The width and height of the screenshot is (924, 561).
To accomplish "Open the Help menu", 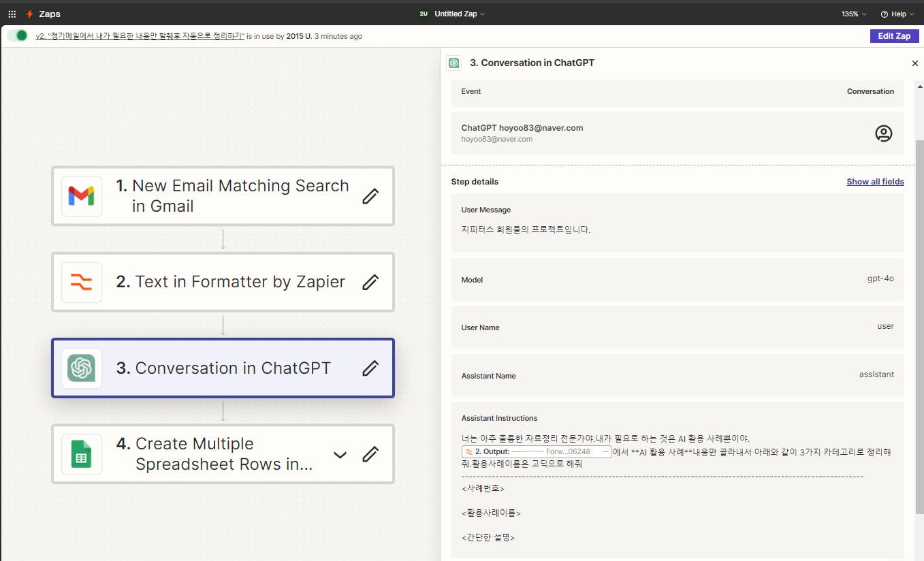I will tap(897, 14).
